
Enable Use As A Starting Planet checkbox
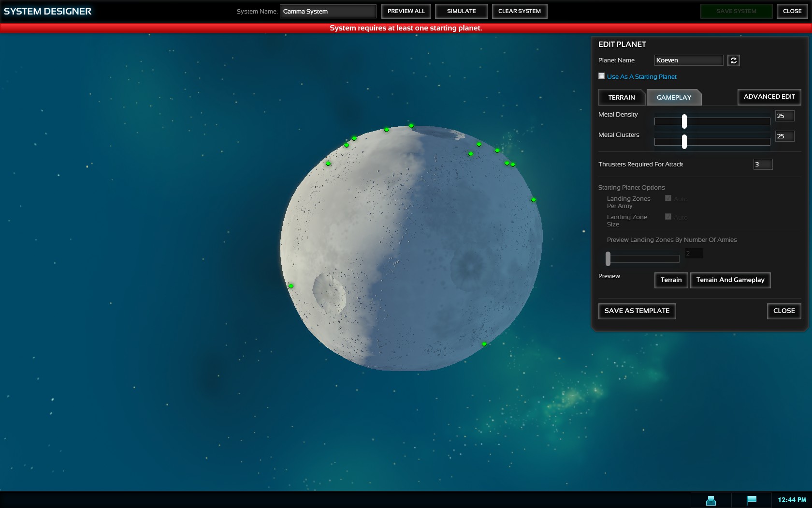pyautogui.click(x=602, y=76)
